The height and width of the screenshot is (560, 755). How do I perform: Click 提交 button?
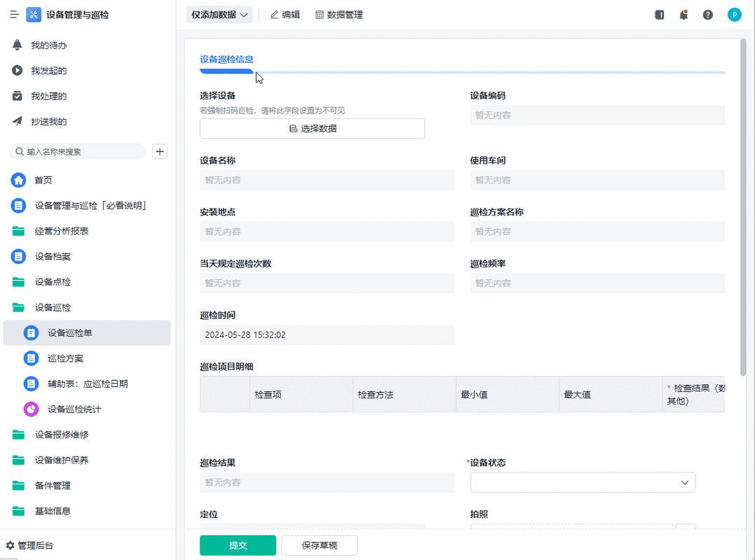pos(238,545)
